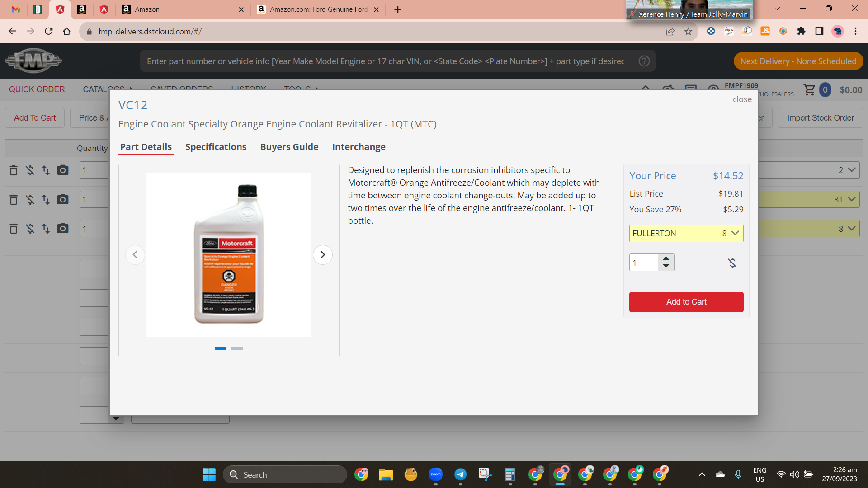Delete the first quick order row
The image size is (868, 488).
(x=14, y=170)
